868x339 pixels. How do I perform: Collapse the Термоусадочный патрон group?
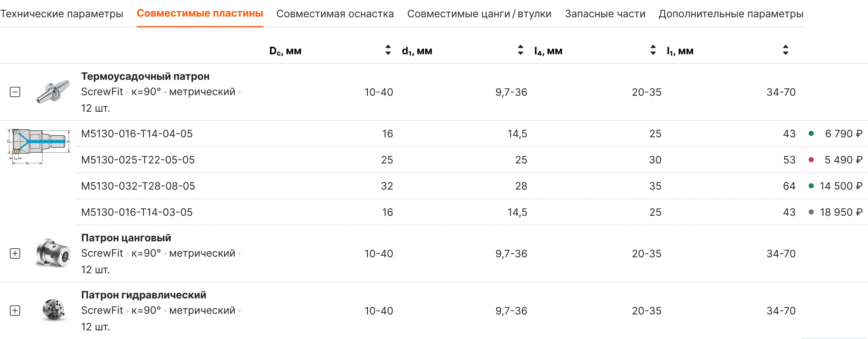pyautogui.click(x=15, y=92)
